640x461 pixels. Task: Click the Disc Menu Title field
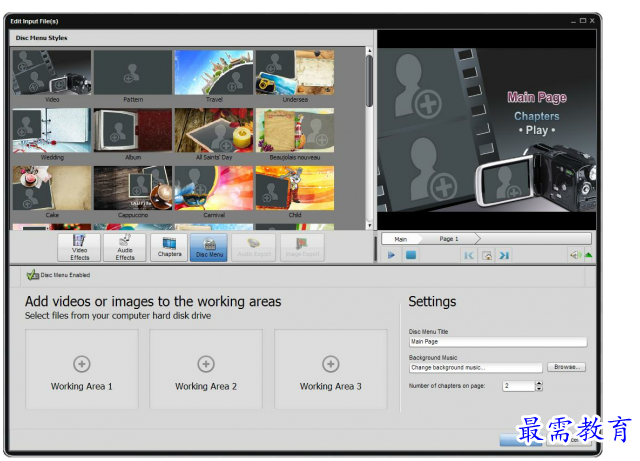tap(498, 342)
